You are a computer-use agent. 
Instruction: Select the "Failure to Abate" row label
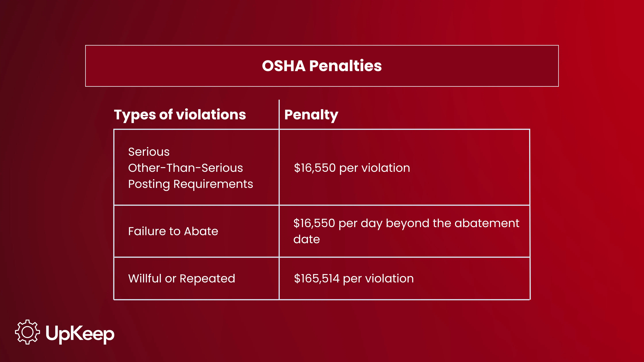tap(173, 231)
